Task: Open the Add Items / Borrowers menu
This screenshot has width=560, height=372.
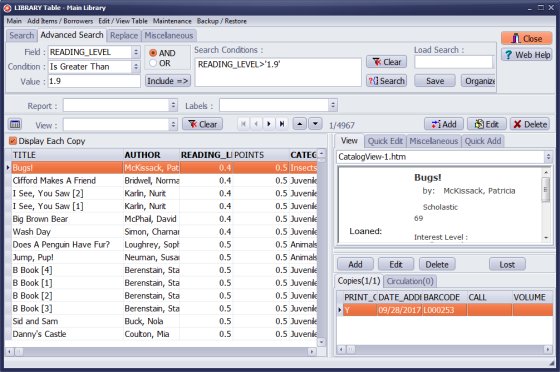Action: coord(60,21)
